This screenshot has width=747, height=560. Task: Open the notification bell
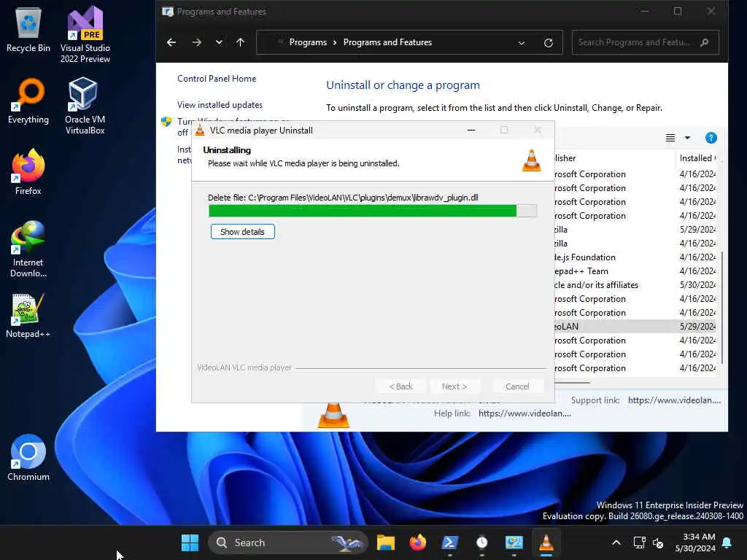pyautogui.click(x=727, y=542)
